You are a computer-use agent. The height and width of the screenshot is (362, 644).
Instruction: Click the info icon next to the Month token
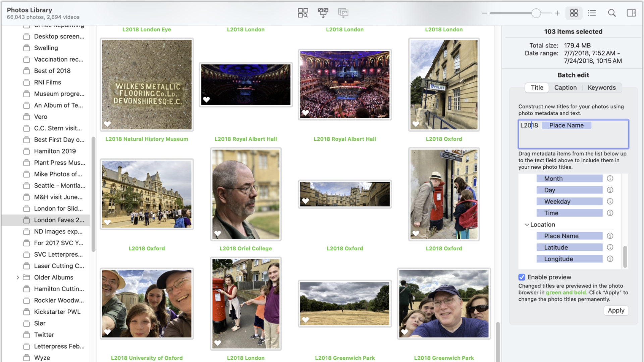pyautogui.click(x=610, y=178)
